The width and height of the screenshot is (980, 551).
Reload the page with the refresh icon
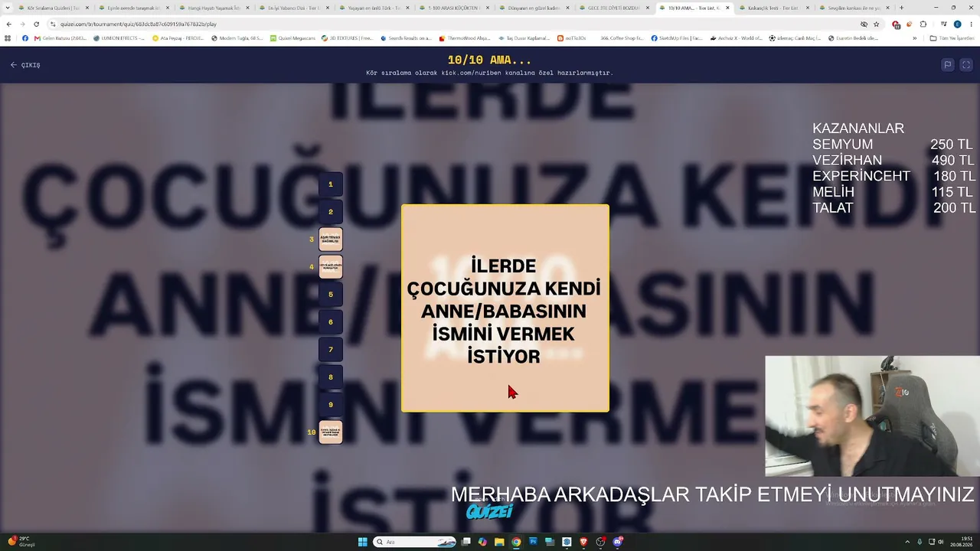point(36,24)
